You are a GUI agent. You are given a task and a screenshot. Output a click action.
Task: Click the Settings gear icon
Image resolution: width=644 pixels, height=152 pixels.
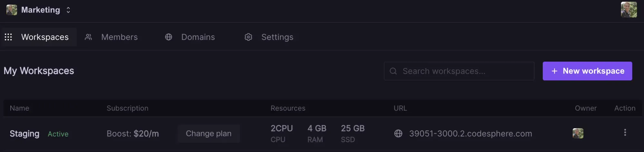[248, 37]
